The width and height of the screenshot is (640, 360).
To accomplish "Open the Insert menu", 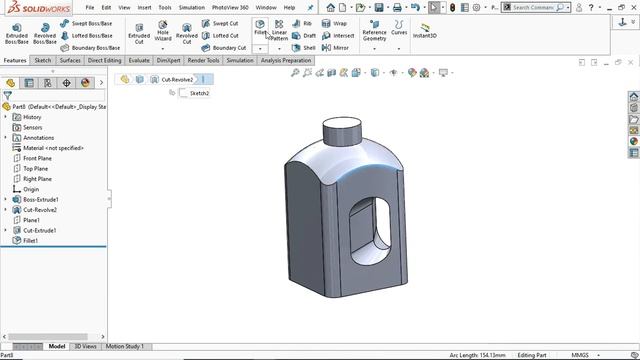I will tap(144, 7).
